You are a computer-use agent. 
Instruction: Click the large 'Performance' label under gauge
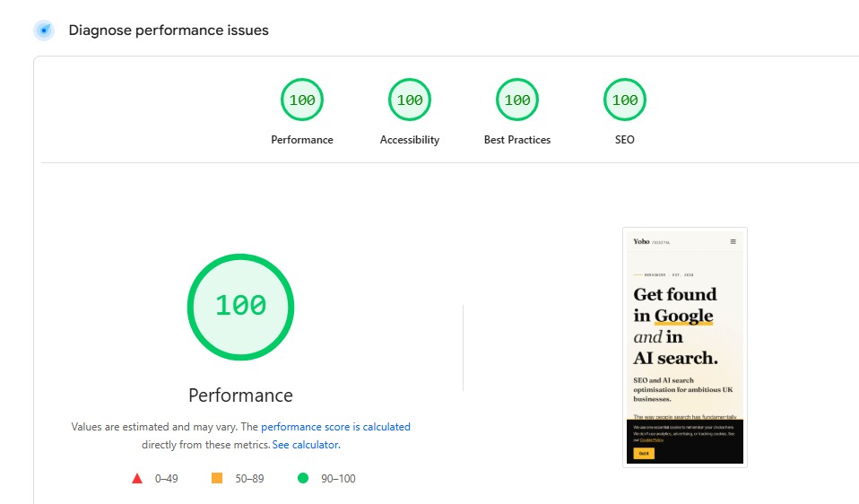(240, 395)
